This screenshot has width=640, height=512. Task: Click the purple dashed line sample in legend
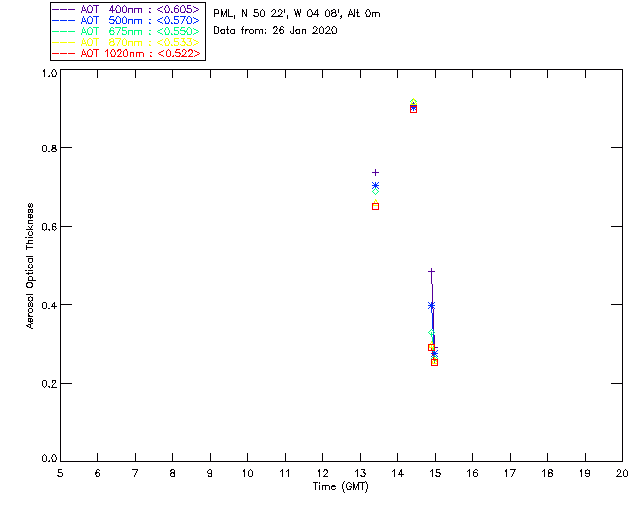pyautogui.click(x=64, y=9)
